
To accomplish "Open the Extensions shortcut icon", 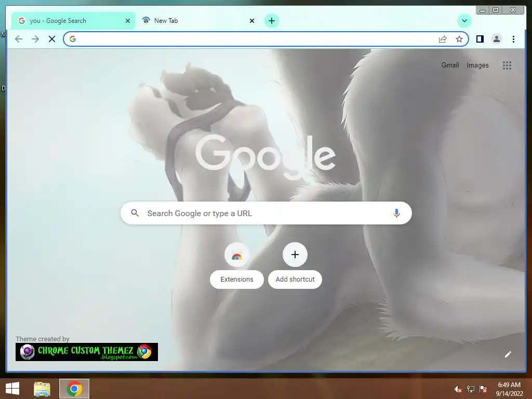I will pos(237,255).
